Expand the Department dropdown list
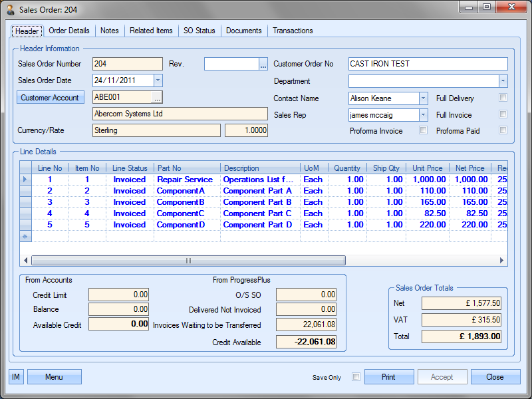The height and width of the screenshot is (399, 532). (x=503, y=81)
